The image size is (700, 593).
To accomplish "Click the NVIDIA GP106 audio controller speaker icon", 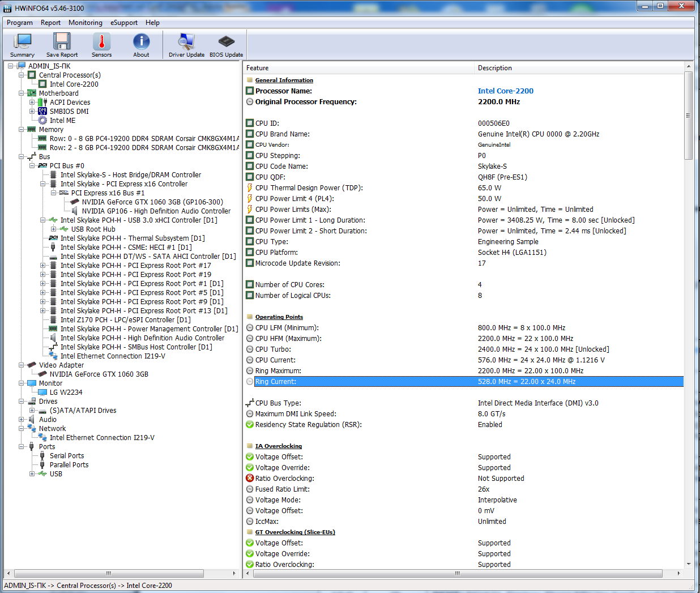I will pos(75,211).
